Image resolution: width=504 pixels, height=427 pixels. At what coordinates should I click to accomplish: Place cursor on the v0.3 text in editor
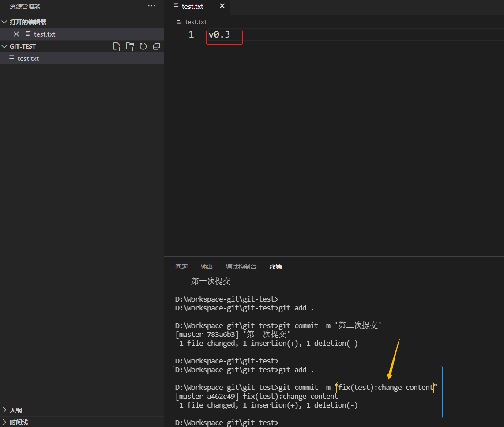219,34
